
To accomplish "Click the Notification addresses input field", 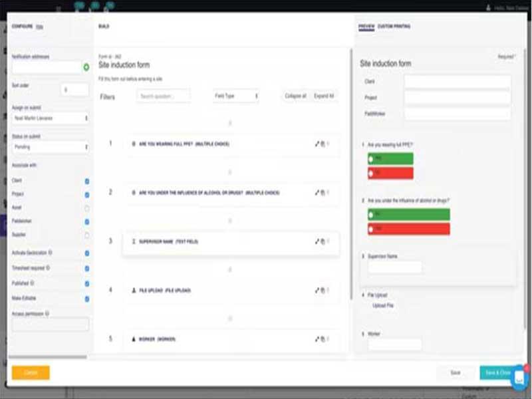I will [47, 68].
